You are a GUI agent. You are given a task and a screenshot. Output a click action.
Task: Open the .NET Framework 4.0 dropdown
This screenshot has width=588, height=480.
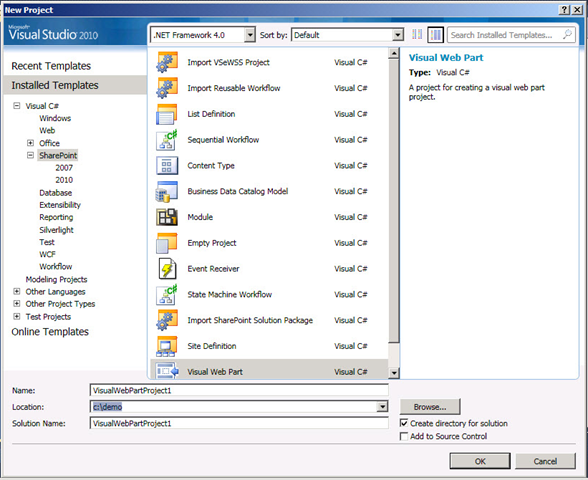[250, 35]
